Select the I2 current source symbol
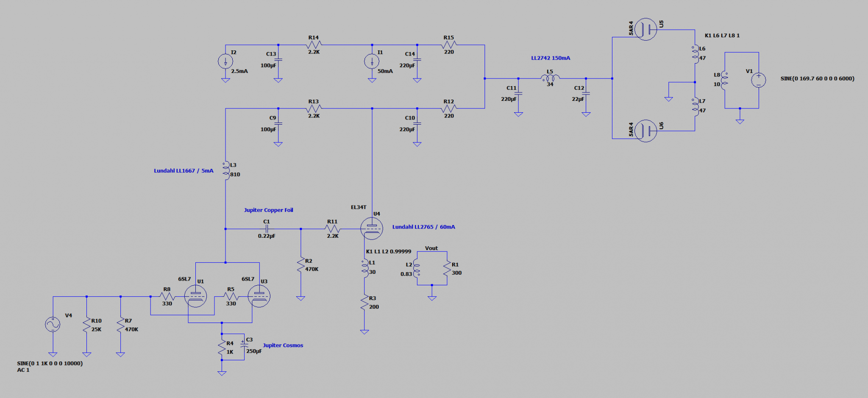The width and height of the screenshot is (868, 398). (225, 61)
